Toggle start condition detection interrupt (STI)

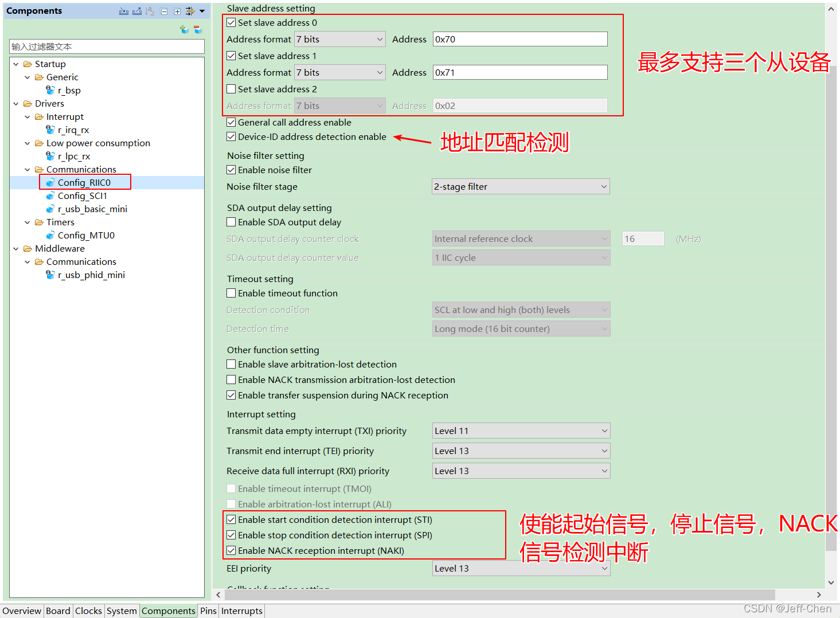click(x=231, y=519)
